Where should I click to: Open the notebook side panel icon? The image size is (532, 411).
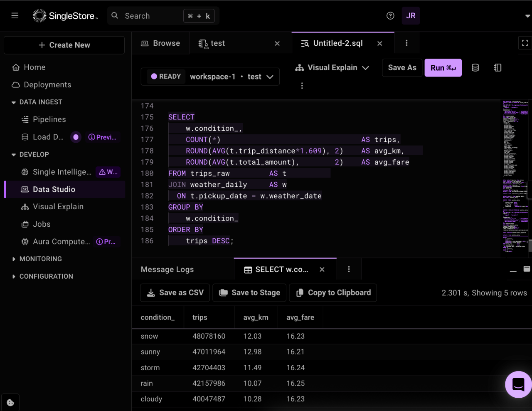(x=498, y=67)
